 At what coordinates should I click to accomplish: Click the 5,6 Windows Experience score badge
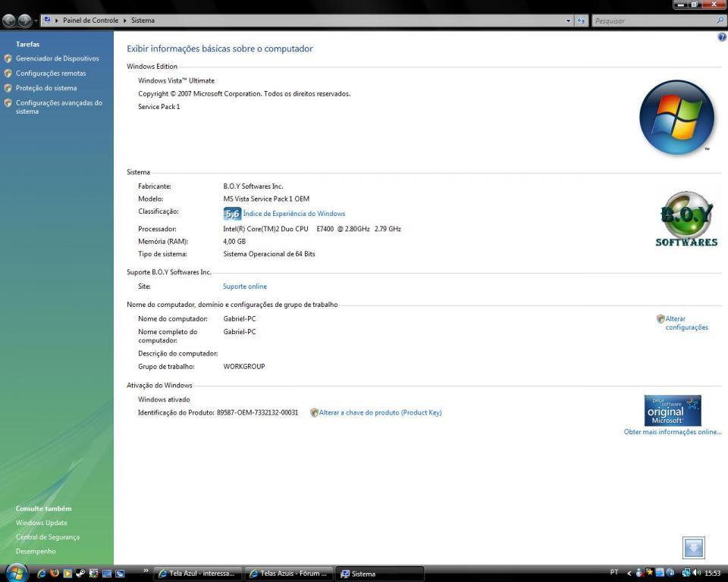coord(232,214)
